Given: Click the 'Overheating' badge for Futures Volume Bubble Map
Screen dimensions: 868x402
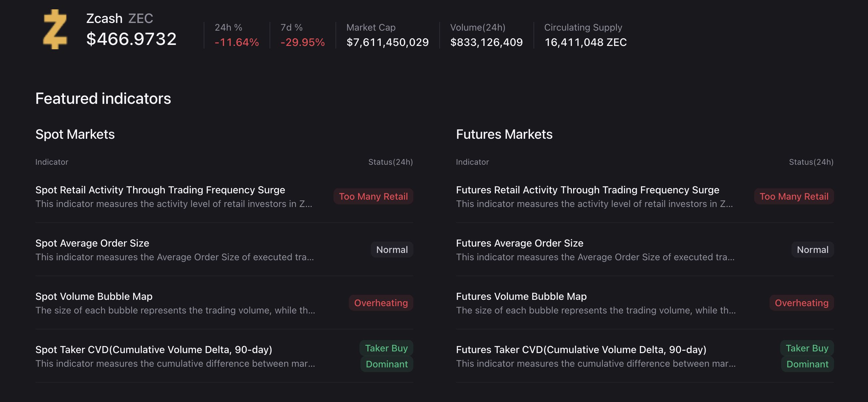Looking at the screenshot, I should (801, 303).
